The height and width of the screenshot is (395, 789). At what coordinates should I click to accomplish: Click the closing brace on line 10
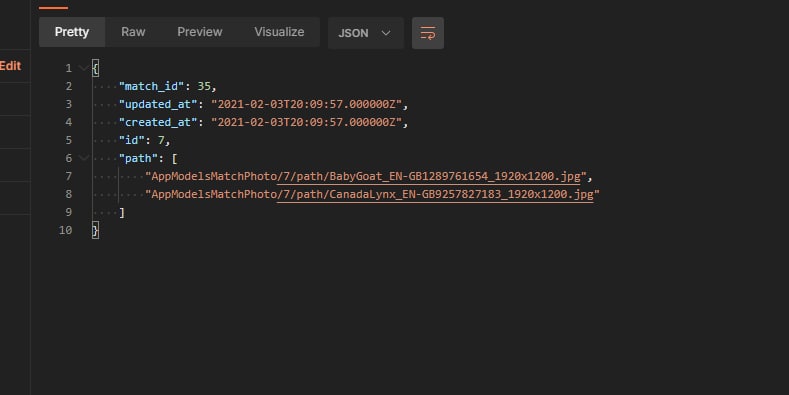pyautogui.click(x=96, y=230)
